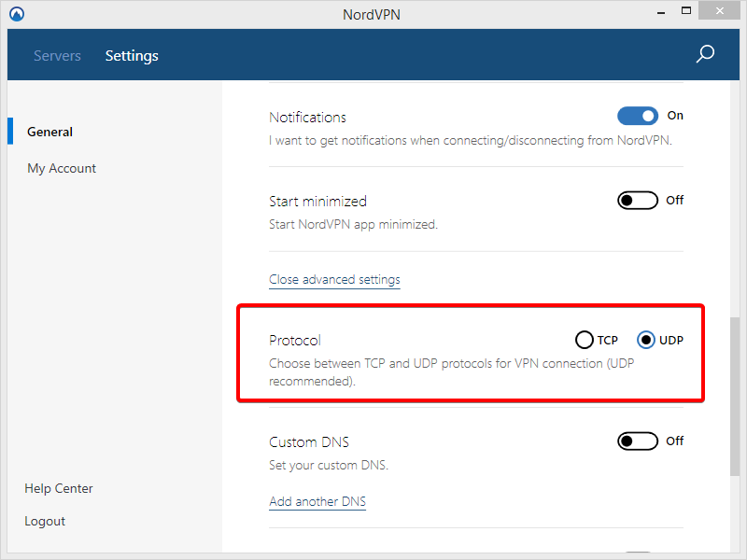Click the Protocol setting title

click(x=295, y=341)
